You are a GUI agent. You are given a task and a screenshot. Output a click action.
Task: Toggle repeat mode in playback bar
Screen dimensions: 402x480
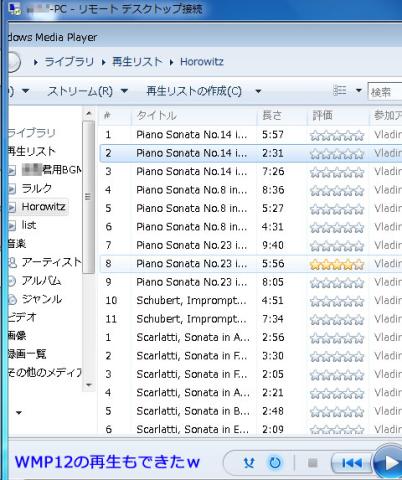275,463
